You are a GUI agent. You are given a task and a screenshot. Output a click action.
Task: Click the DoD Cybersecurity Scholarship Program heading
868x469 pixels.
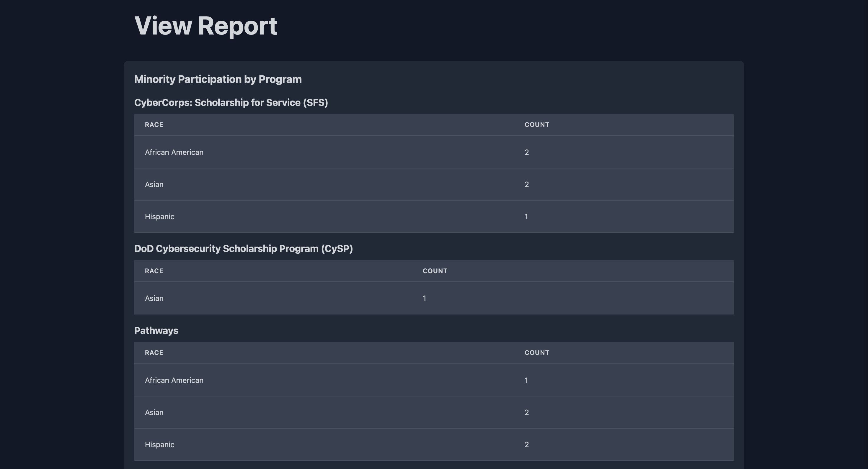(243, 249)
